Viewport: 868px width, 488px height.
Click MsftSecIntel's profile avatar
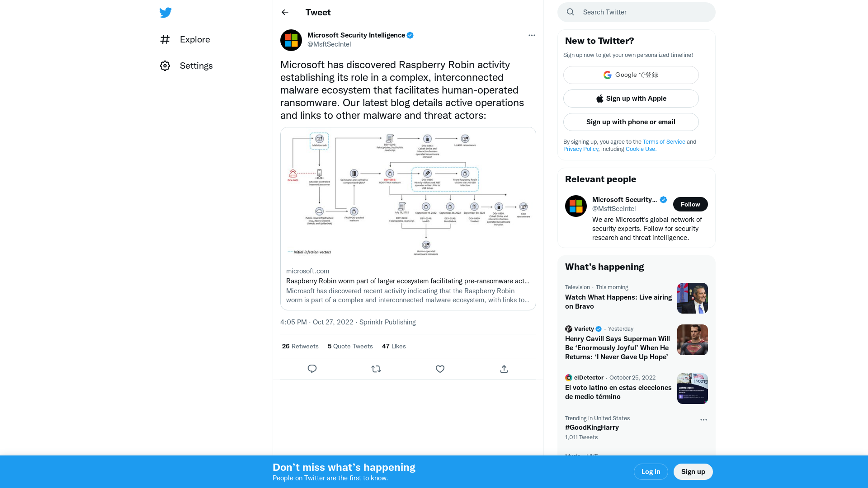(x=291, y=40)
